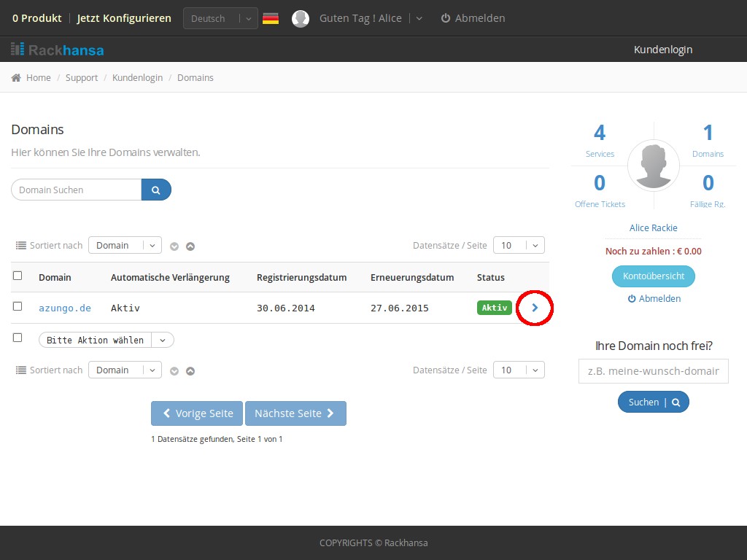
Task: Click the user avatar in top bar
Action: pyautogui.click(x=301, y=18)
